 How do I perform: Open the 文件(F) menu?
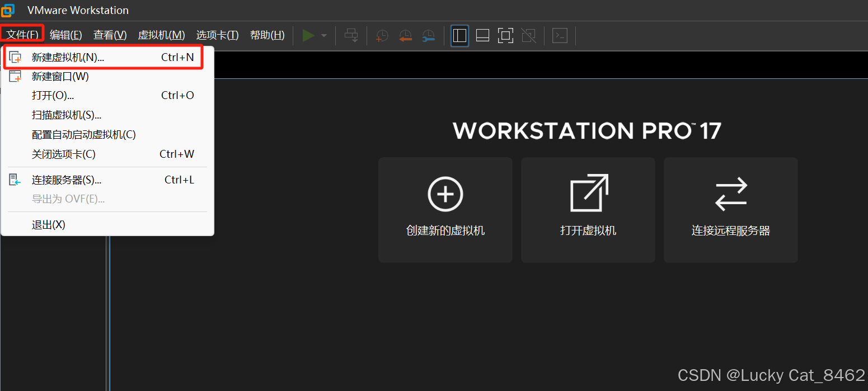pyautogui.click(x=22, y=35)
